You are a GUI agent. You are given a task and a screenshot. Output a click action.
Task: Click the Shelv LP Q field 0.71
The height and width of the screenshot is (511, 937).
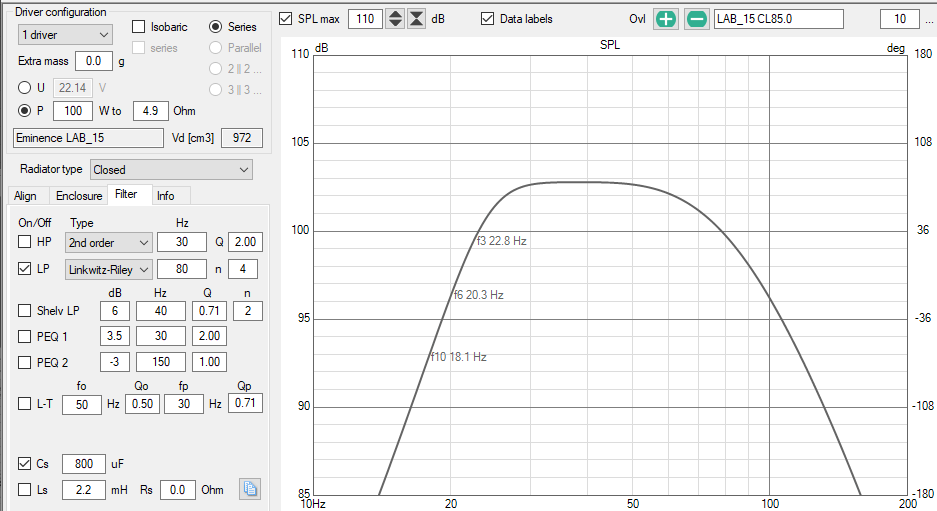coord(209,311)
